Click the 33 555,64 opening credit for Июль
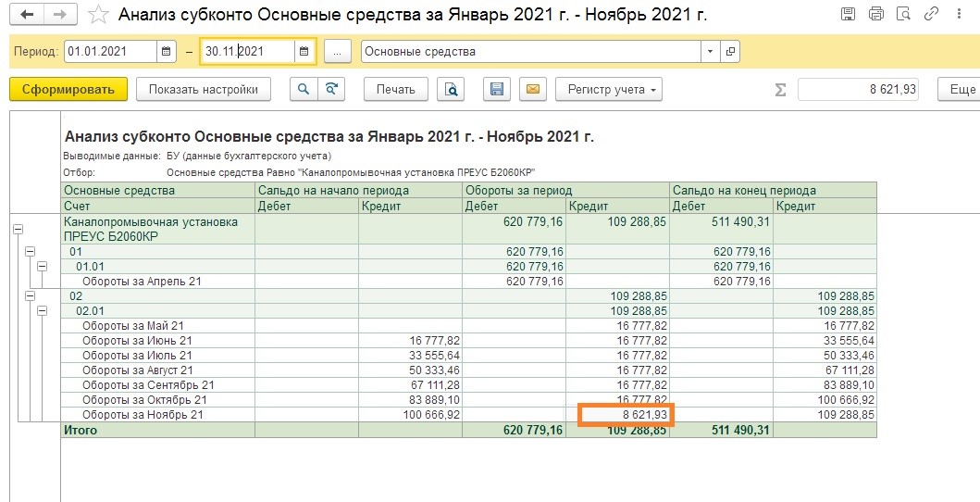The image size is (980, 502). [410, 355]
